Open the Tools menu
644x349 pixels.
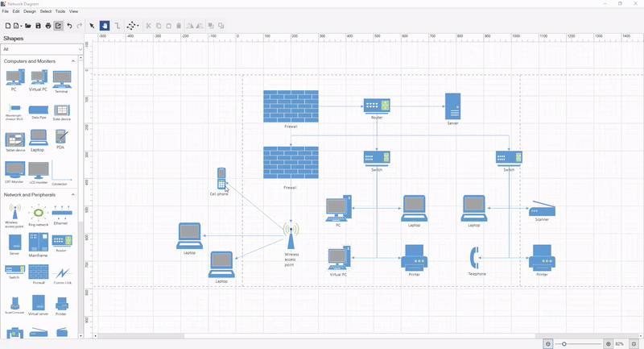point(60,11)
